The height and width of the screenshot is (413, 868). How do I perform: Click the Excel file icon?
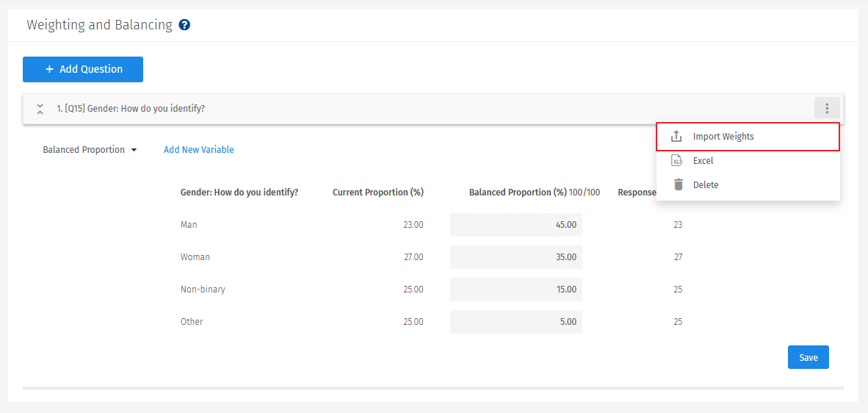pyautogui.click(x=677, y=161)
